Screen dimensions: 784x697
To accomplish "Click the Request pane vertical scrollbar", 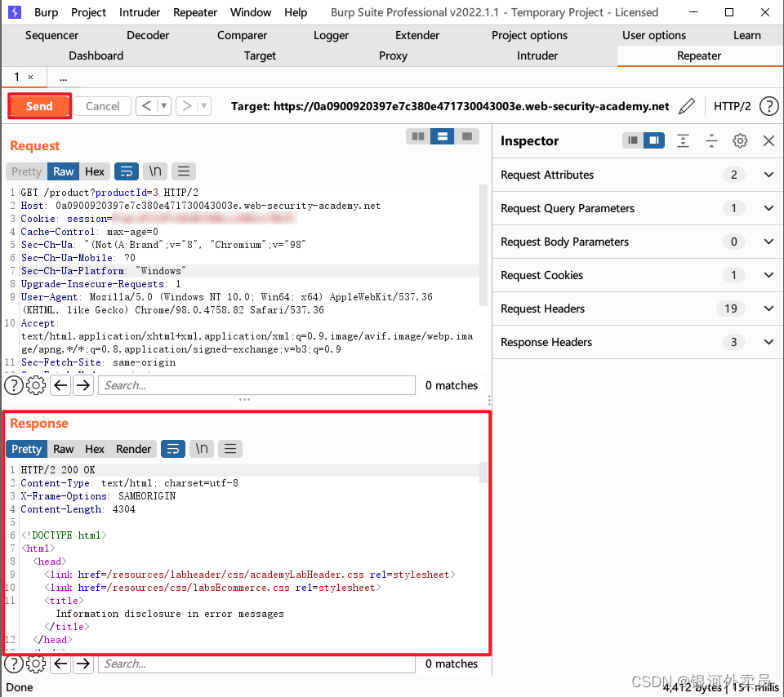I will click(x=483, y=245).
